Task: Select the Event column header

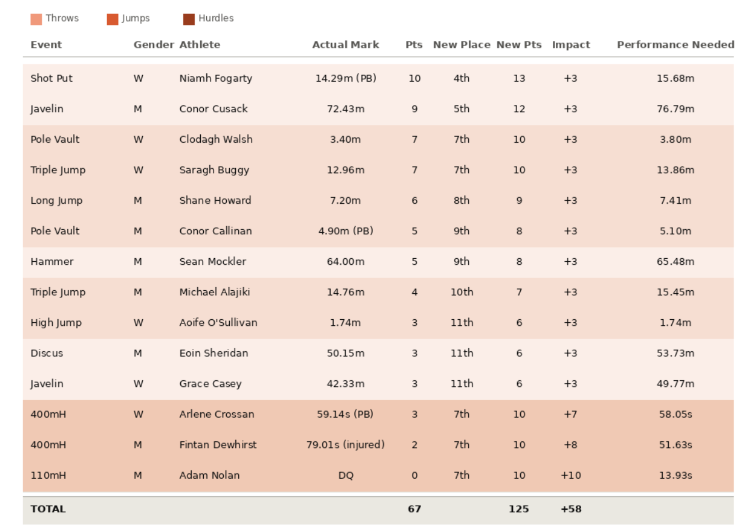Action: click(x=47, y=45)
